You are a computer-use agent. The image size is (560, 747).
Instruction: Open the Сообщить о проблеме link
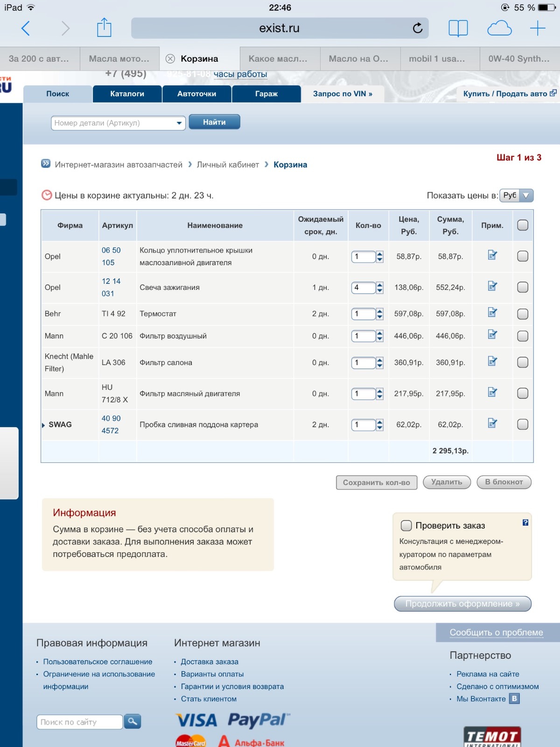(x=496, y=632)
